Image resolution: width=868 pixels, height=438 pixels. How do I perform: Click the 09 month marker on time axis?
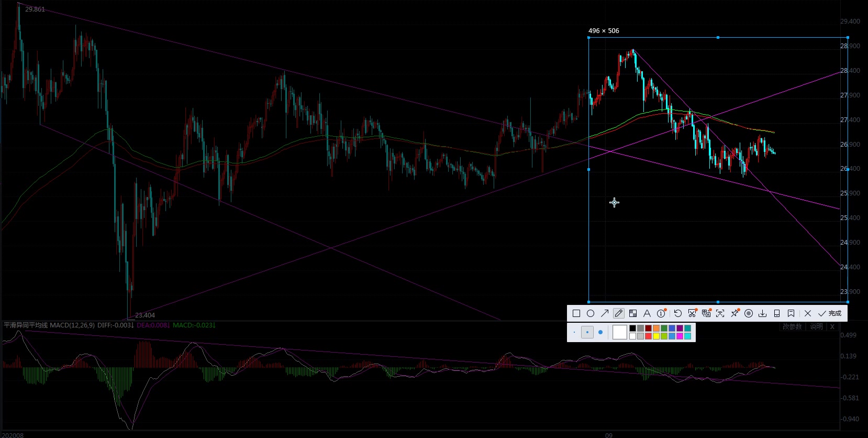click(x=608, y=435)
